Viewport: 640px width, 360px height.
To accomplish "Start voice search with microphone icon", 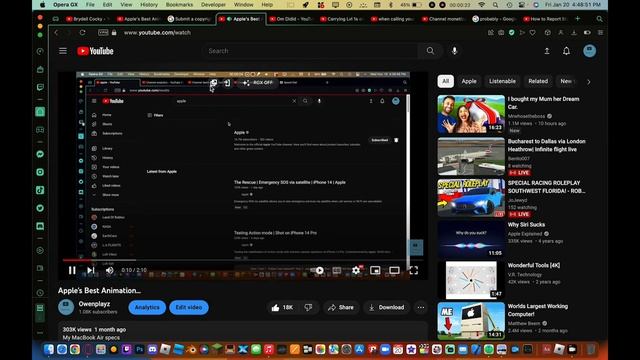I will click(454, 51).
